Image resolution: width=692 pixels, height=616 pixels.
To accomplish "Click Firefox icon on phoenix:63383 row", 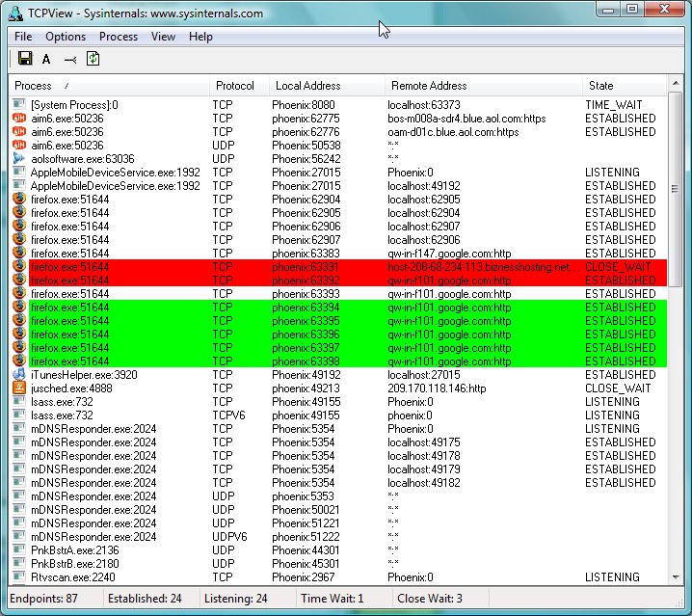I will pos(19,253).
